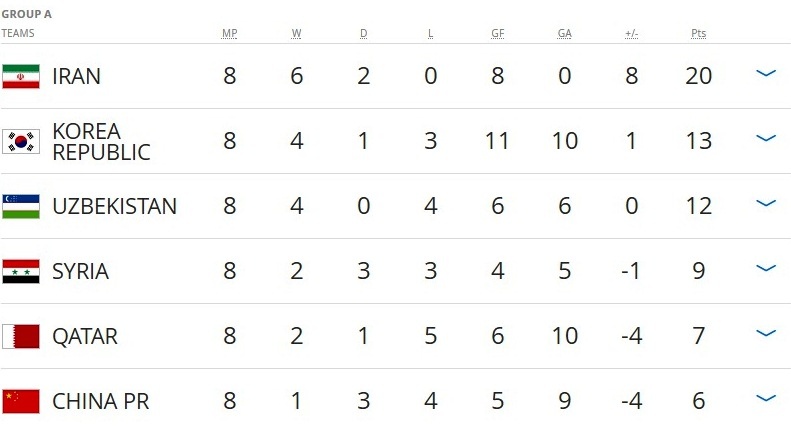This screenshot has height=428, width=791.
Task: Click the goal difference column header
Action: point(631,33)
